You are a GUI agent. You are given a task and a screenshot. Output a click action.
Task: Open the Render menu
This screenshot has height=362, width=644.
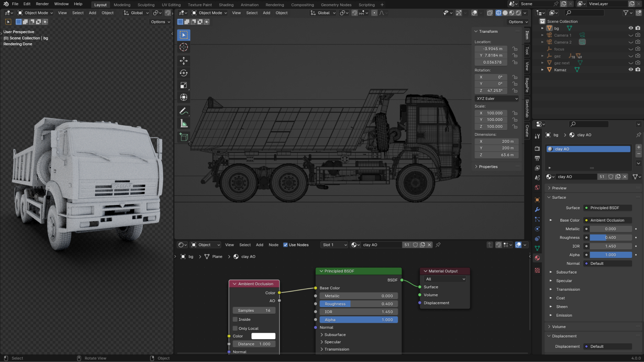(42, 4)
